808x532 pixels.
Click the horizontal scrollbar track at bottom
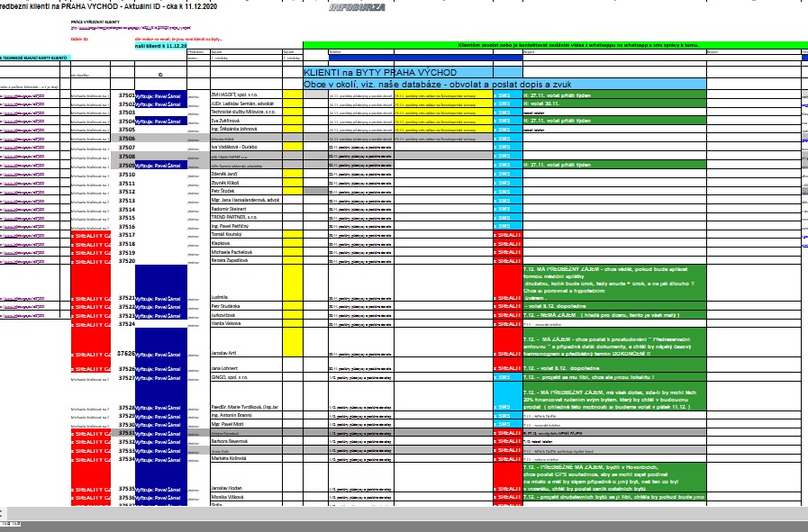[406, 513]
